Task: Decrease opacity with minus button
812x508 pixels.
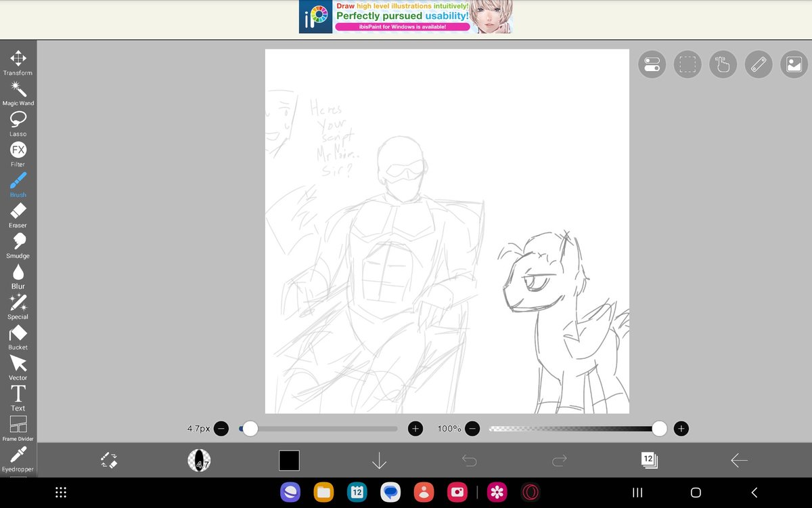Action: 473,429
